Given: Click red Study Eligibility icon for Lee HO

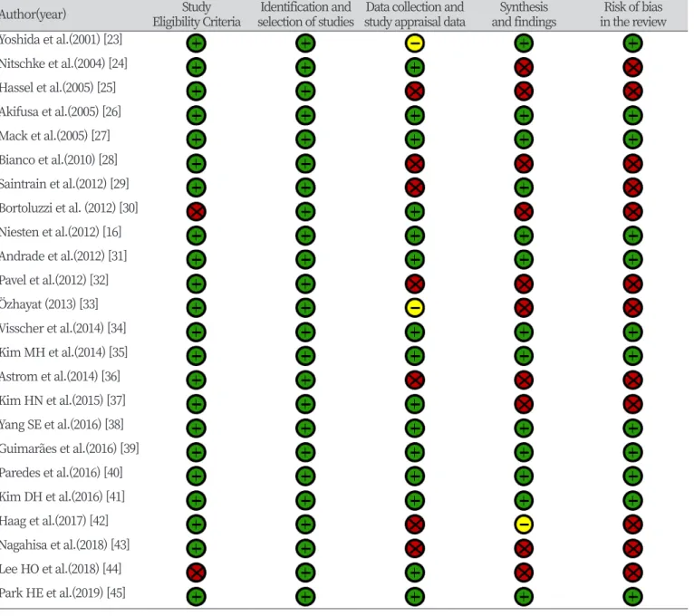Looking at the screenshot, I should click(196, 573).
